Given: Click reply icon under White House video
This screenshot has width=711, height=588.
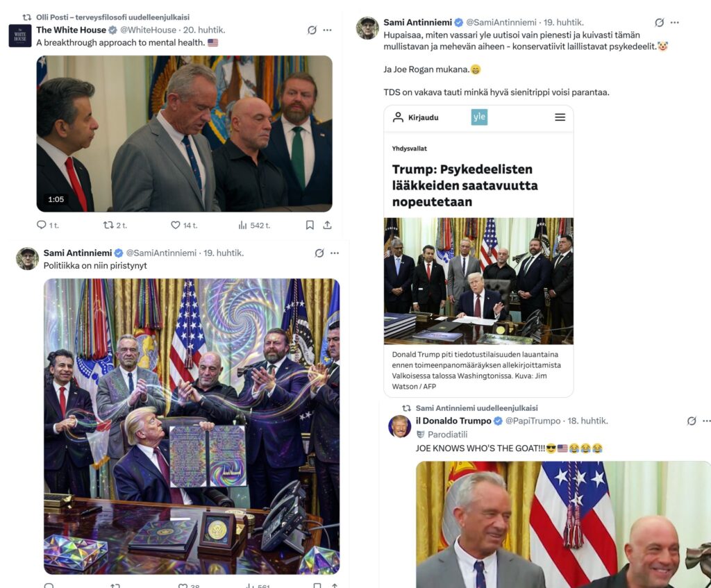Looking at the screenshot, I should coord(41,225).
